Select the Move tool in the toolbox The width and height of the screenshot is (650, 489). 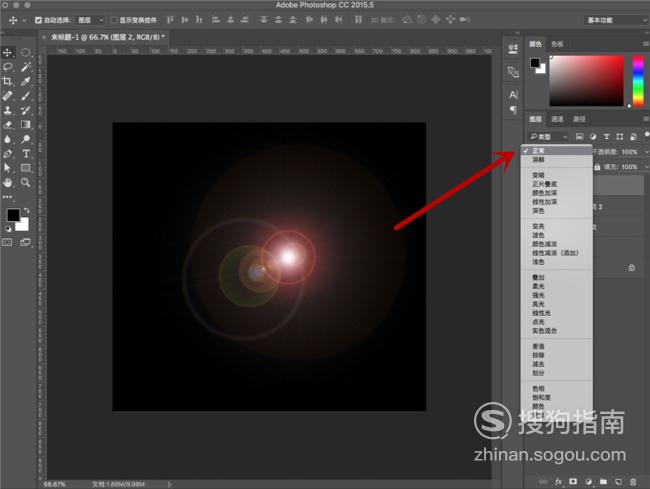[x=7, y=52]
